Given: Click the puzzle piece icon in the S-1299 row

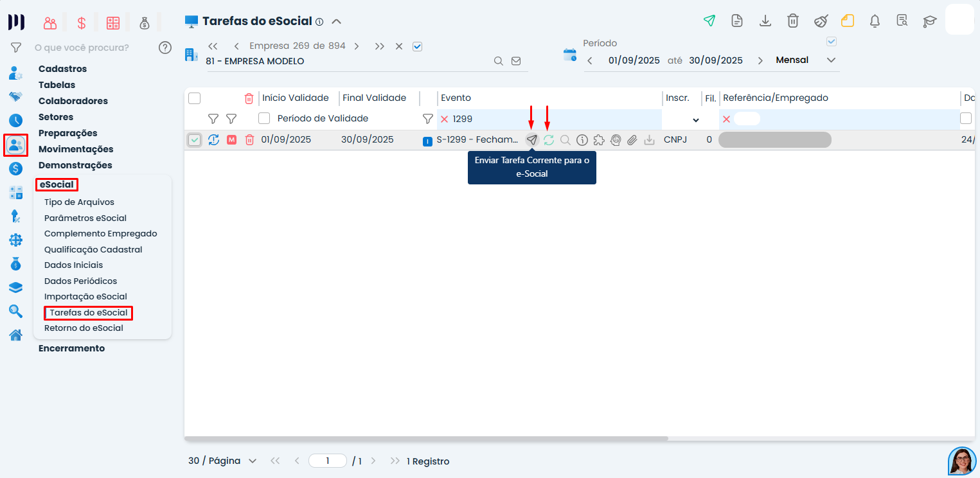Looking at the screenshot, I should click(599, 139).
